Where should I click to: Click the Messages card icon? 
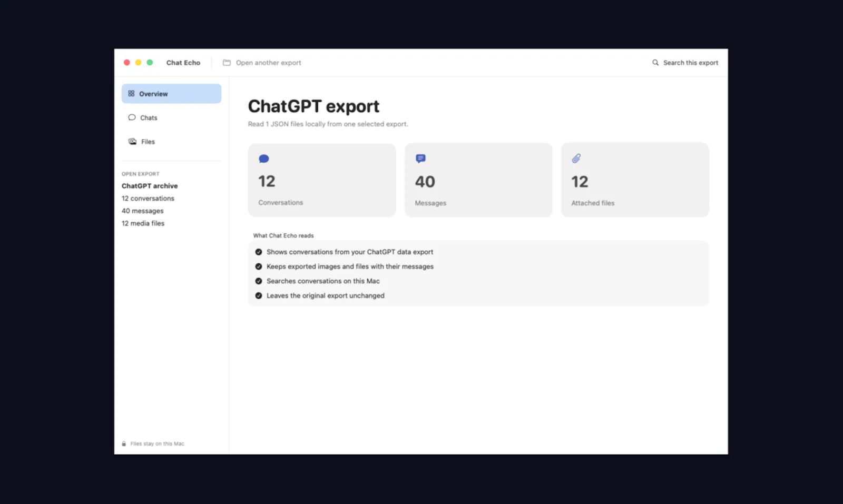[x=420, y=159]
